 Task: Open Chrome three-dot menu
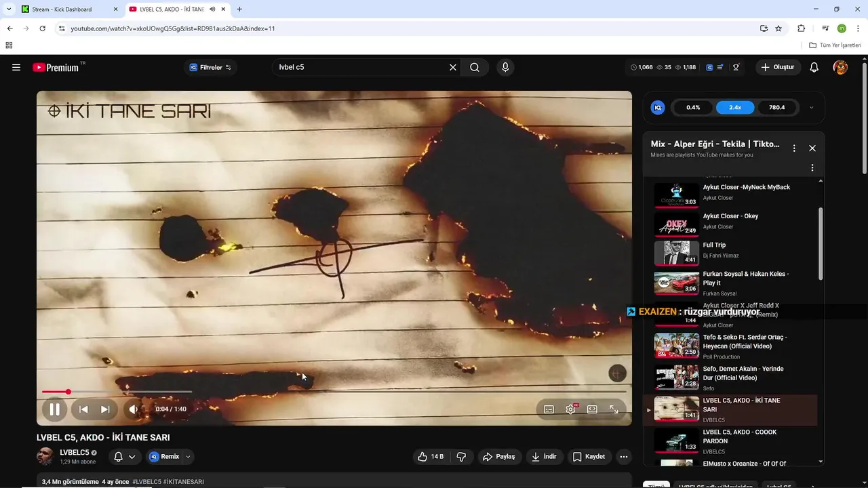(858, 28)
